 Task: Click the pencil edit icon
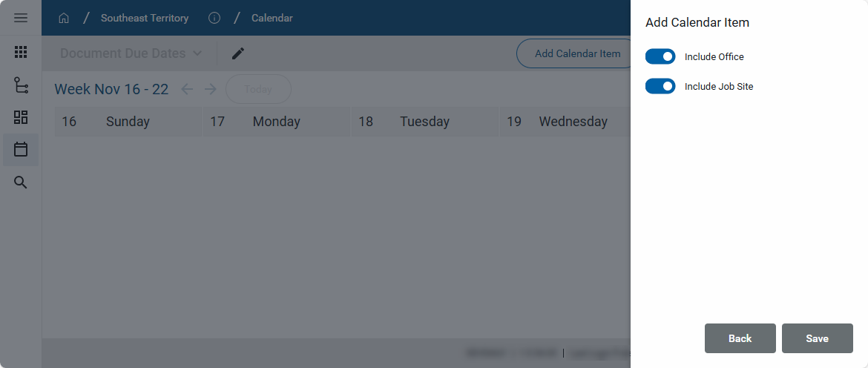238,53
